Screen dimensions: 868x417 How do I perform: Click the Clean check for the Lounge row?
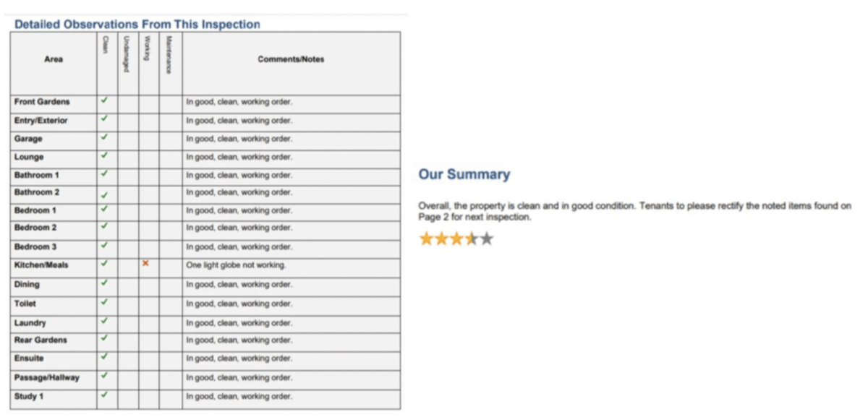tap(104, 155)
